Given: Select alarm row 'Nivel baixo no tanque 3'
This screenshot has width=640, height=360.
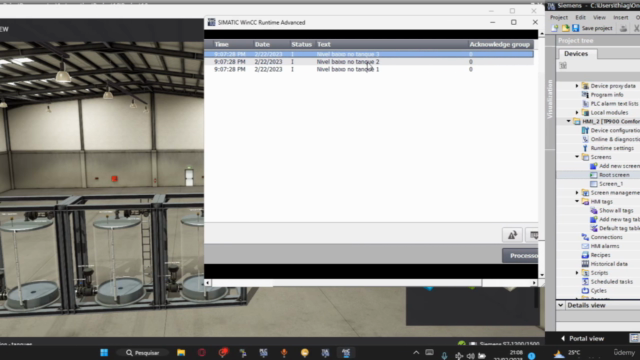Looking at the screenshot, I should [369, 54].
